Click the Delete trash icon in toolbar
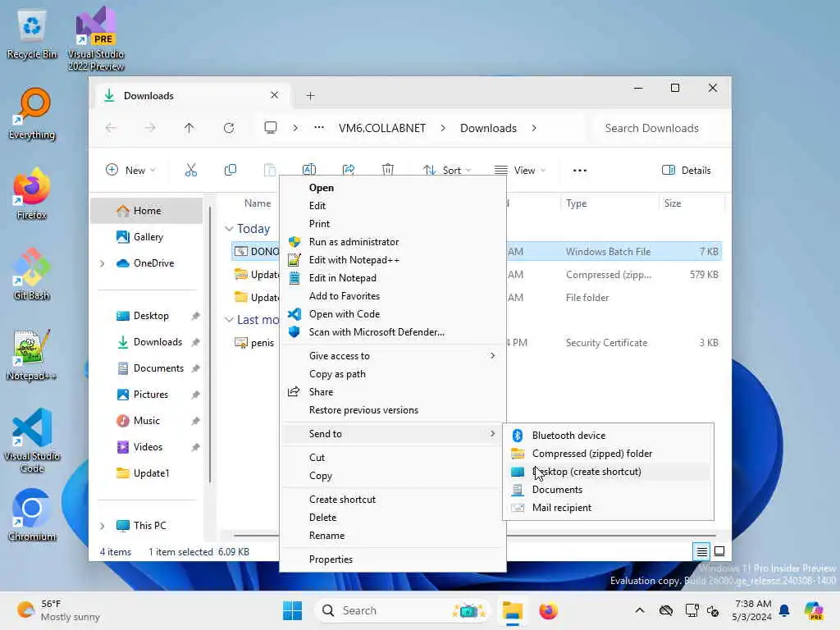 pyautogui.click(x=388, y=170)
